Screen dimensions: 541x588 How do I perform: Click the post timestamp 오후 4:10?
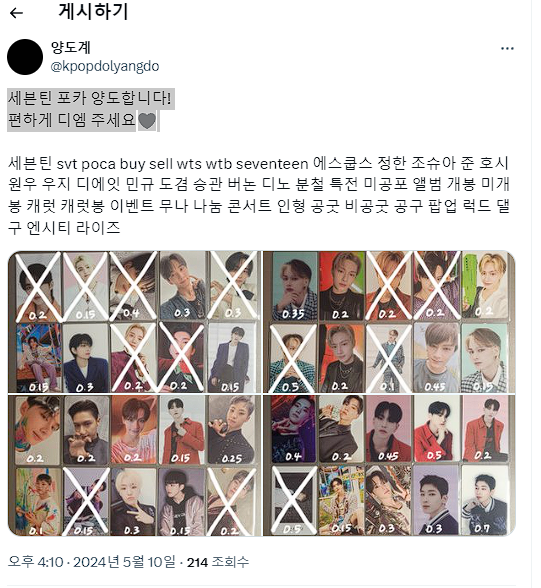(x=36, y=562)
